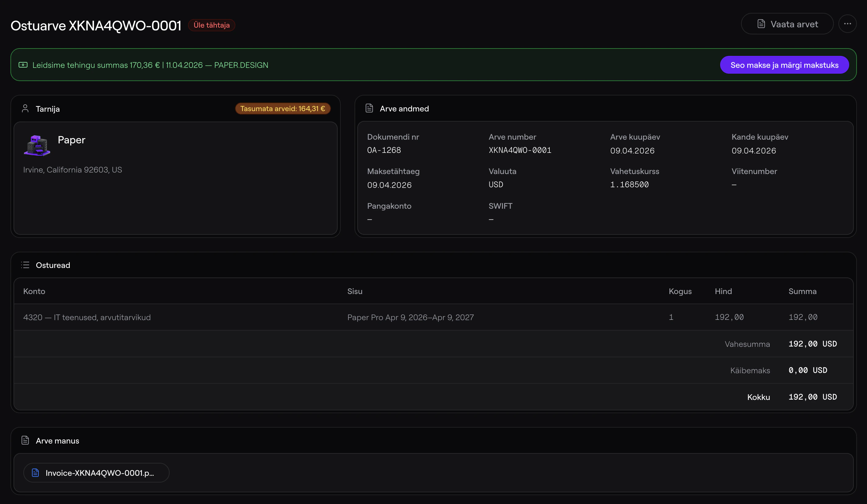This screenshot has height=504, width=867.
Task: Click the file icon beside Arve manus
Action: [25, 440]
